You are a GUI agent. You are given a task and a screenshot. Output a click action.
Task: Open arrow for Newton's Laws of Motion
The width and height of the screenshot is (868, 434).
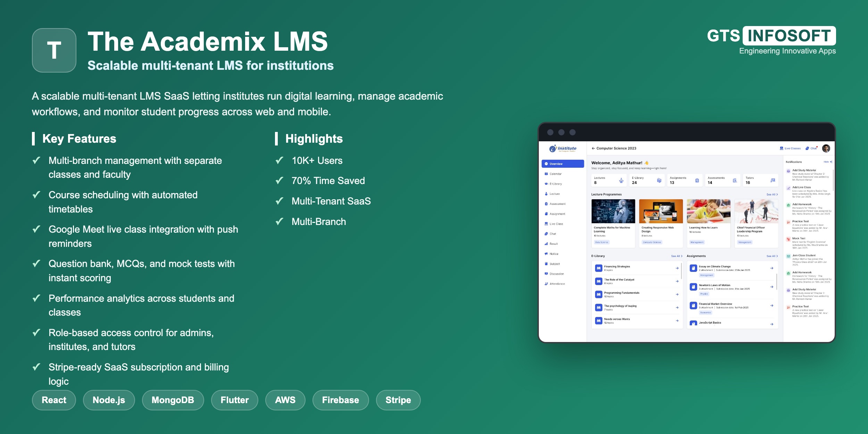coord(772,287)
